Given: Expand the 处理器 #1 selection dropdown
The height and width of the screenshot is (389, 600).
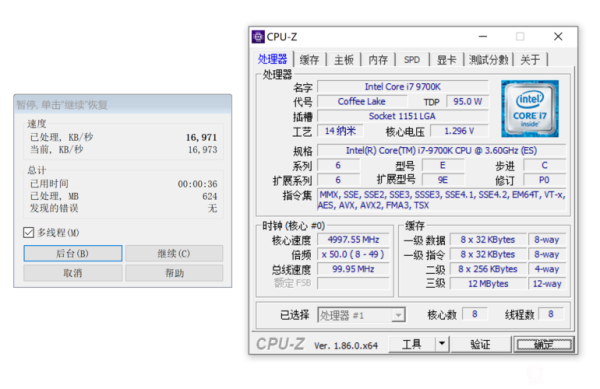Looking at the screenshot, I should tap(398, 315).
